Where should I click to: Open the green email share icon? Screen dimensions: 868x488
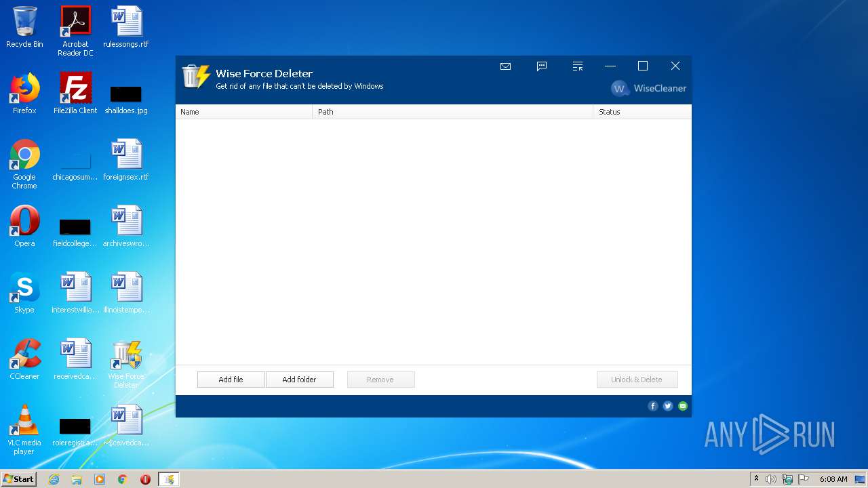point(683,406)
